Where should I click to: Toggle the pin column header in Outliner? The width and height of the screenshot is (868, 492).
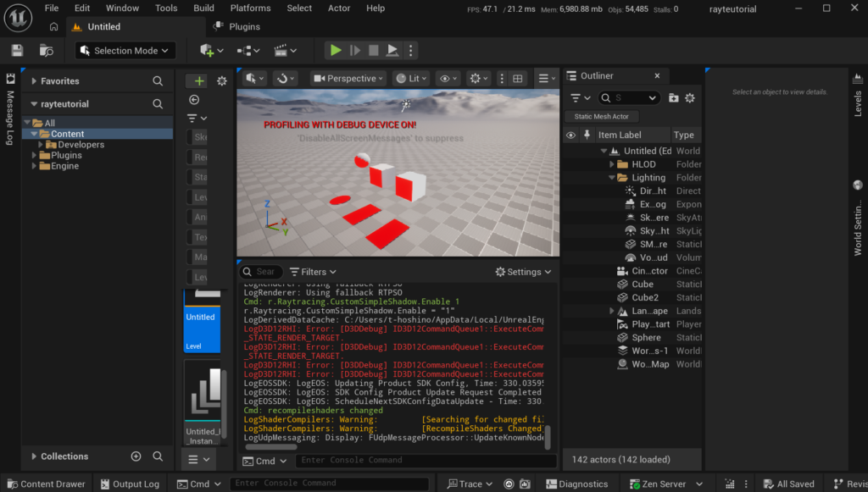pyautogui.click(x=586, y=135)
